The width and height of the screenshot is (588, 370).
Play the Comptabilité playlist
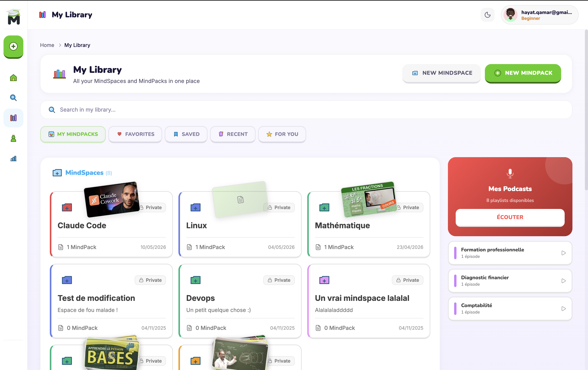(x=563, y=309)
